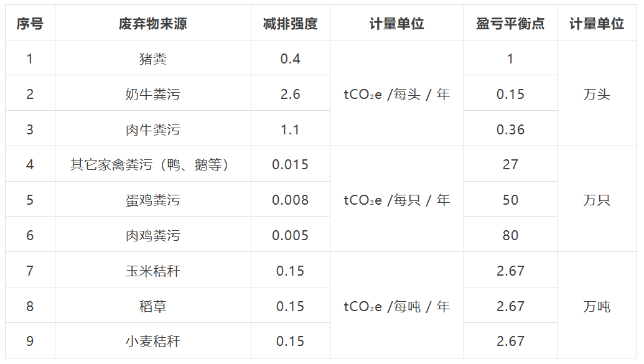This screenshot has height=364, width=644.
Task: Select the 万只 unit cell
Action: pos(597,200)
